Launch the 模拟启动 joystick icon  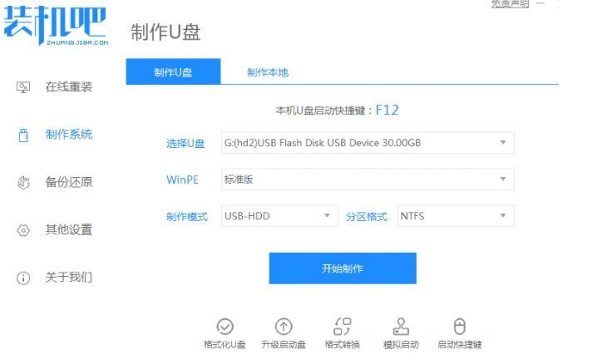tap(401, 327)
